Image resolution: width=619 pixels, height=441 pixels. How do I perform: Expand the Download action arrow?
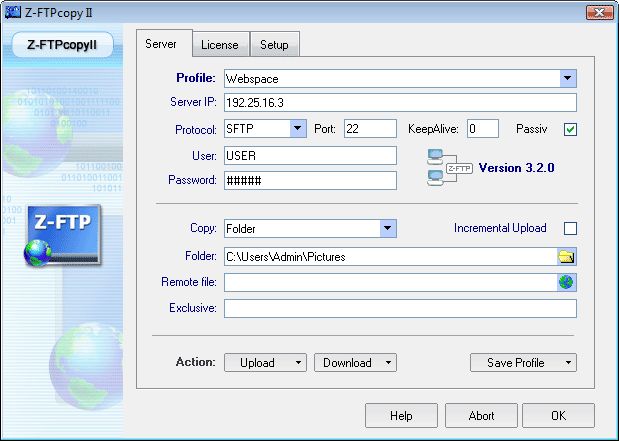point(388,362)
